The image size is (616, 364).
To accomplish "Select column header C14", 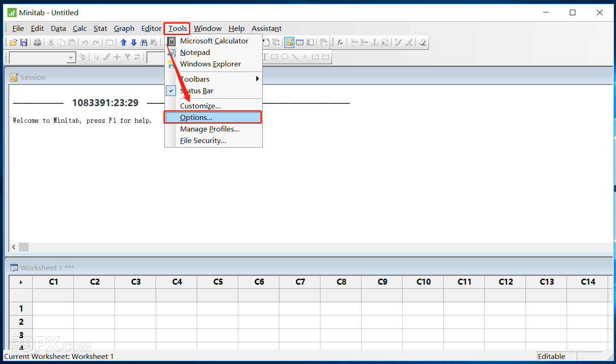I will 588,282.
